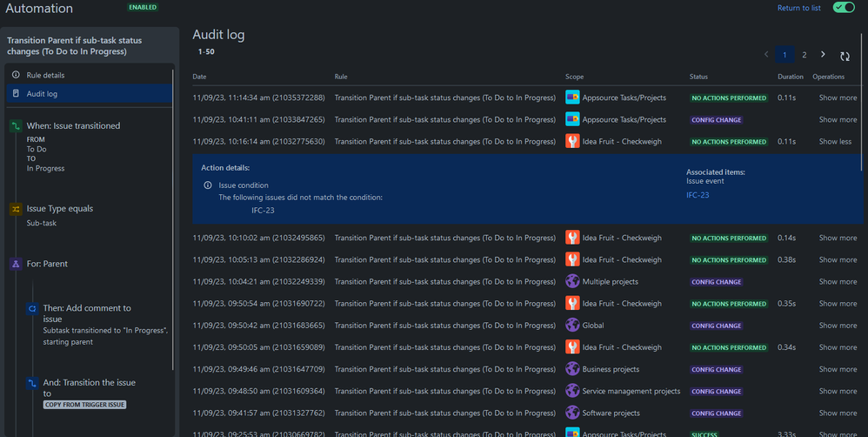Click the Add comment action icon
The width and height of the screenshot is (868, 437).
pos(32,308)
